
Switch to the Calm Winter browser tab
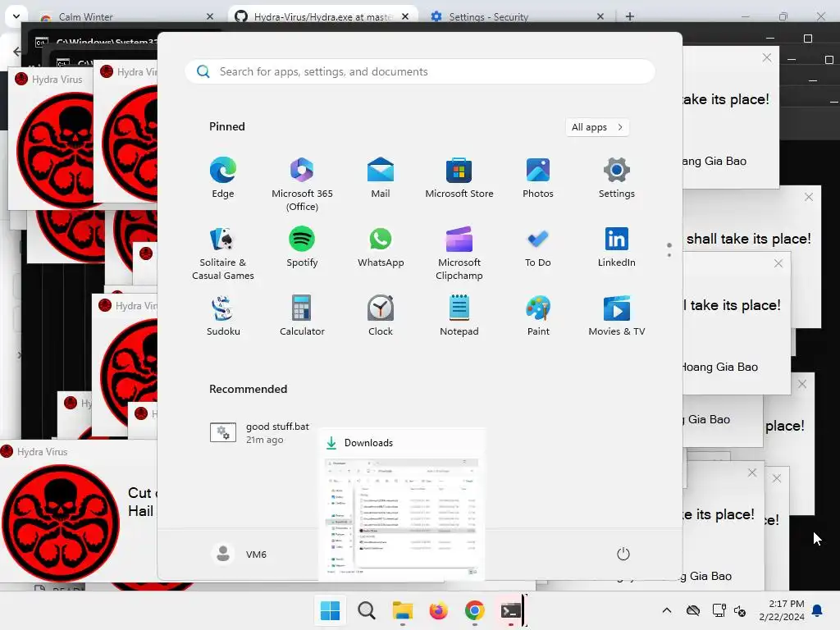point(129,16)
